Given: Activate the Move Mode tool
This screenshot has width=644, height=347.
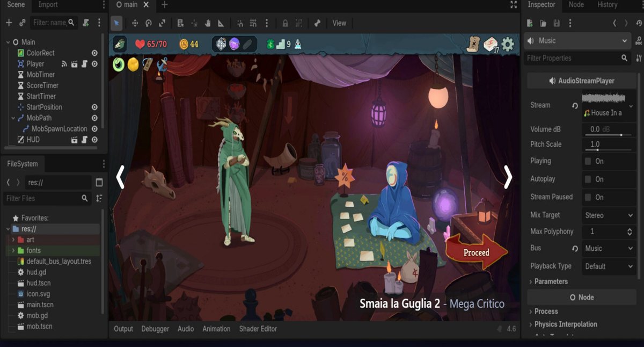Looking at the screenshot, I should click(x=135, y=23).
